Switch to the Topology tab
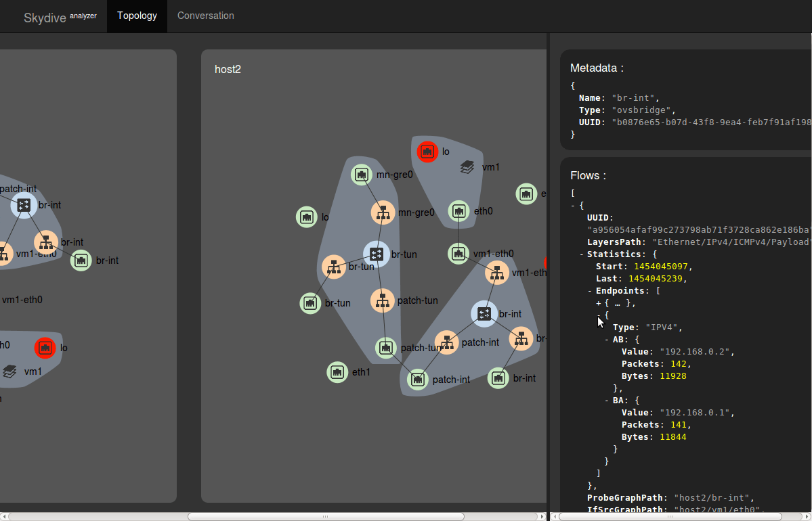 pyautogui.click(x=137, y=16)
